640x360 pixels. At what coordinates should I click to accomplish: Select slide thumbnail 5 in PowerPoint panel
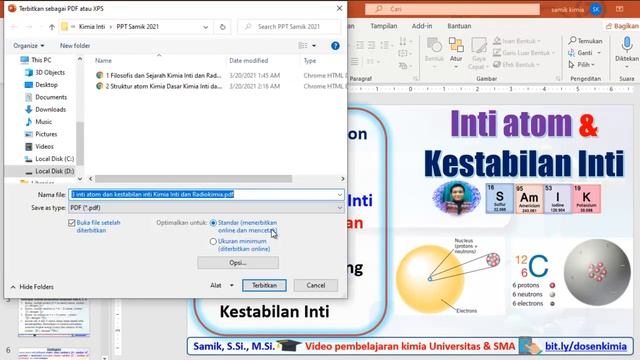point(54,317)
